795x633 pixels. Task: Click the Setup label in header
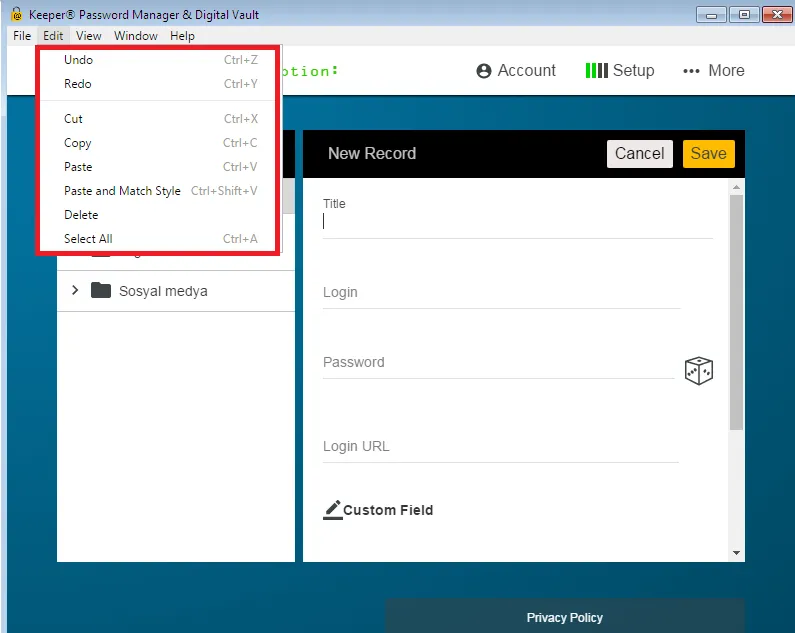[633, 71]
